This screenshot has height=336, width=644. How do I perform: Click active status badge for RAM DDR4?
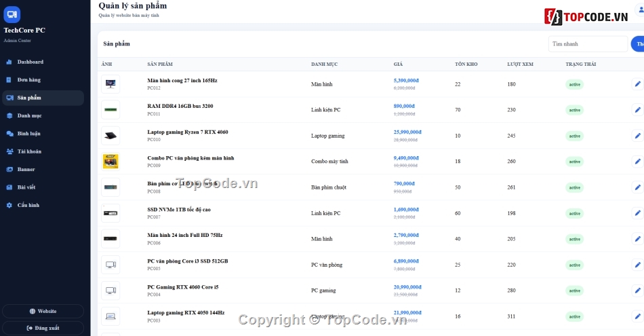575,110
